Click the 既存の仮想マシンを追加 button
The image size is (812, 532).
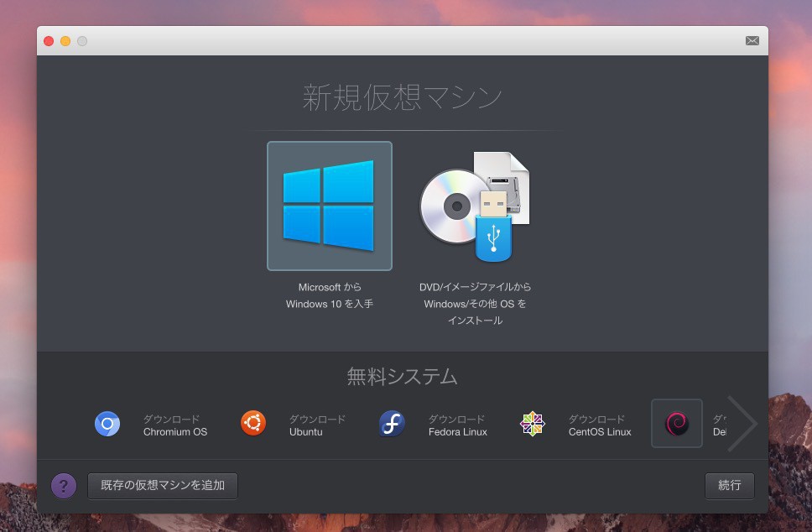163,486
